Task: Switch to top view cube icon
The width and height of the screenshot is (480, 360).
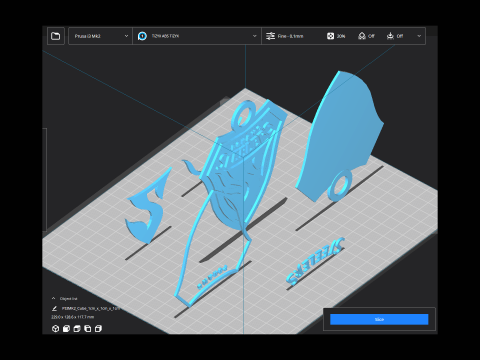Action: coord(77,329)
